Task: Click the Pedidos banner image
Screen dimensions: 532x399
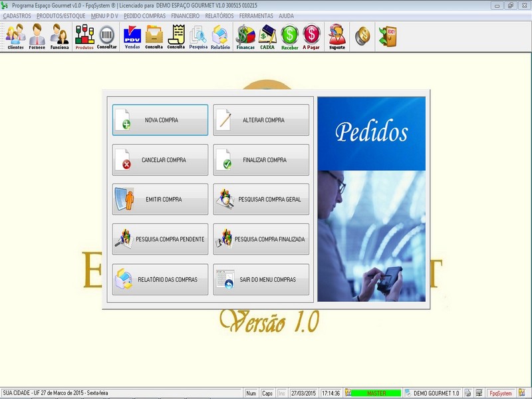Action: click(x=372, y=199)
